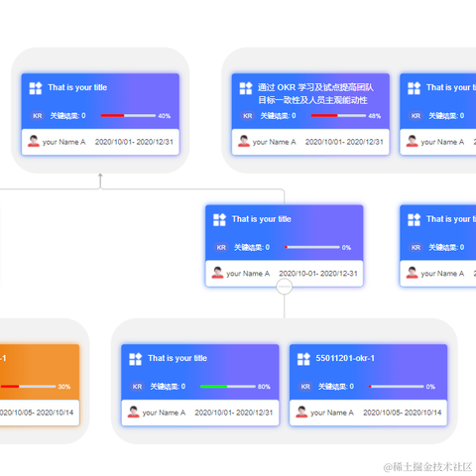This screenshot has width=476, height=476.
Task: Click the date range on the 80% card
Action: click(x=234, y=413)
